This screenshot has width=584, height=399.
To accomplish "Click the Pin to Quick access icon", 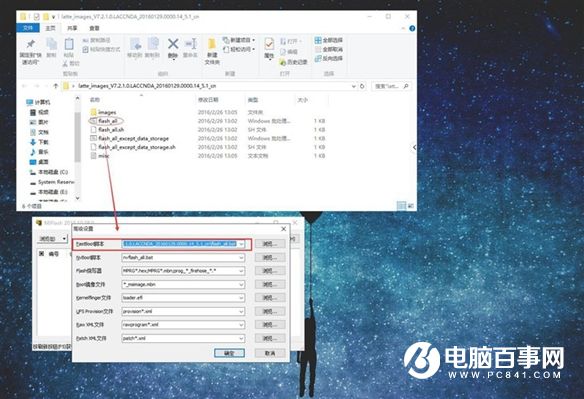I will (x=31, y=44).
